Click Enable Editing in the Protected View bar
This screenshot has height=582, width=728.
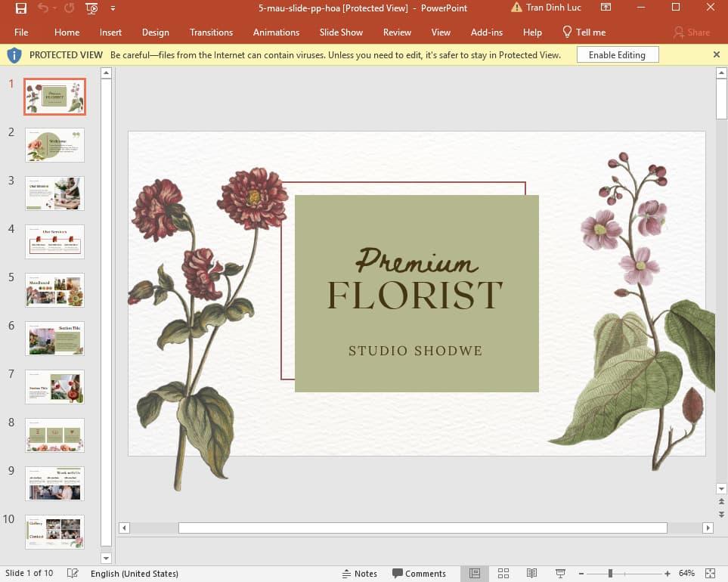(x=617, y=54)
